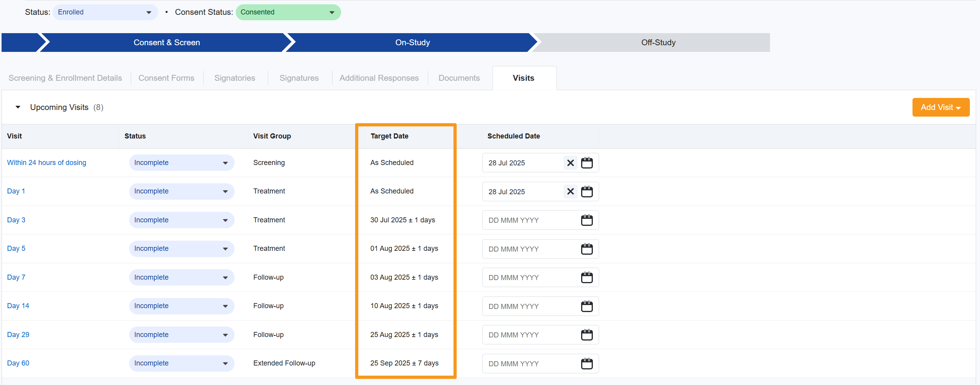The width and height of the screenshot is (980, 385).
Task: Click the Day 3 scheduled date input field
Action: pos(527,220)
